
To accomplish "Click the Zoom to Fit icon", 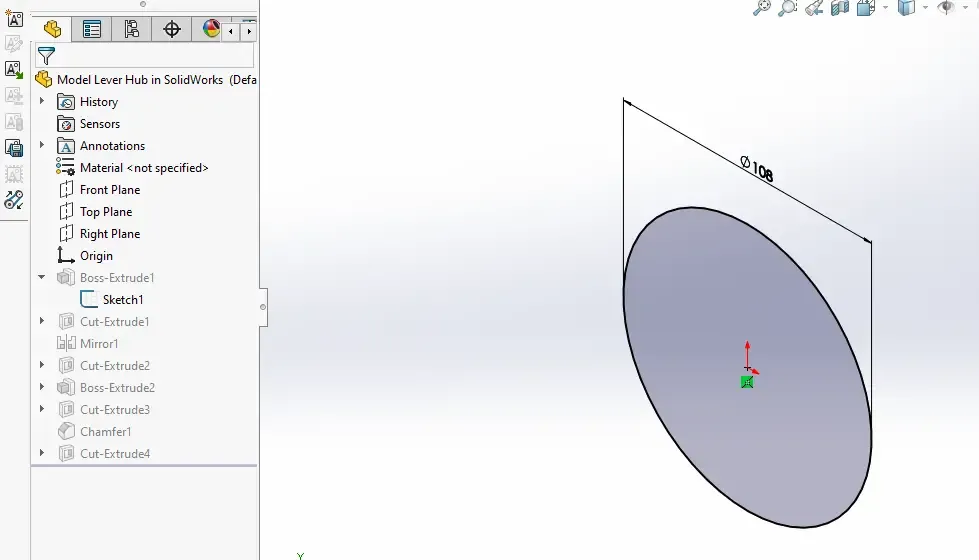I will (x=762, y=7).
